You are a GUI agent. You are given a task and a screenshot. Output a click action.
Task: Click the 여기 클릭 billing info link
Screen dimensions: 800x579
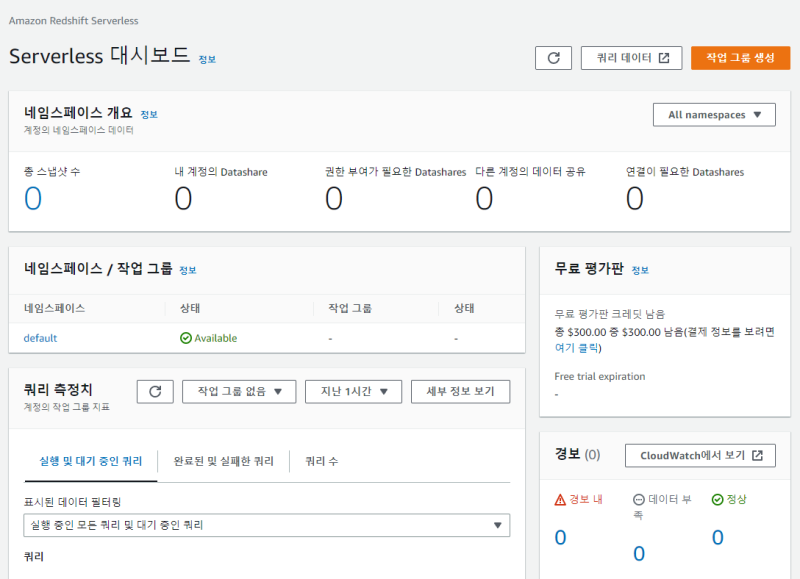pos(578,348)
